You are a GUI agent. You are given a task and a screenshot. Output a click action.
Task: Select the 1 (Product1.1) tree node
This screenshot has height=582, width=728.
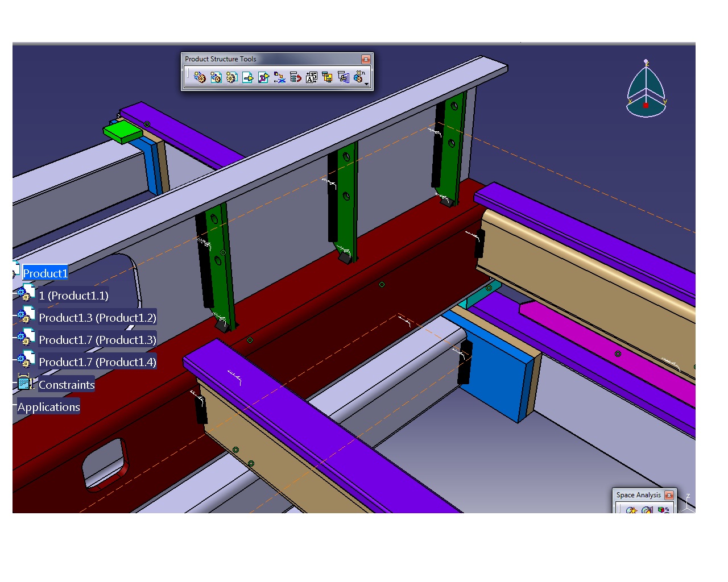click(x=73, y=296)
